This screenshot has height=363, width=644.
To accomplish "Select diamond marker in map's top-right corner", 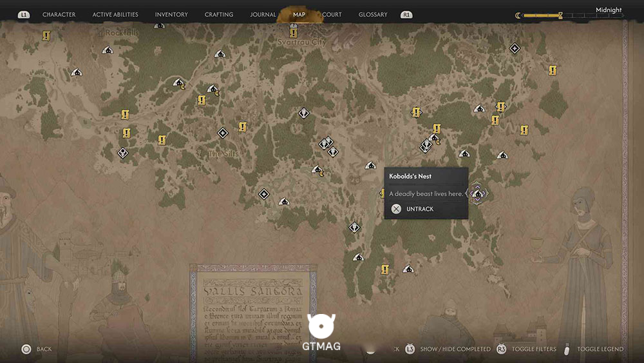I will click(x=515, y=48).
